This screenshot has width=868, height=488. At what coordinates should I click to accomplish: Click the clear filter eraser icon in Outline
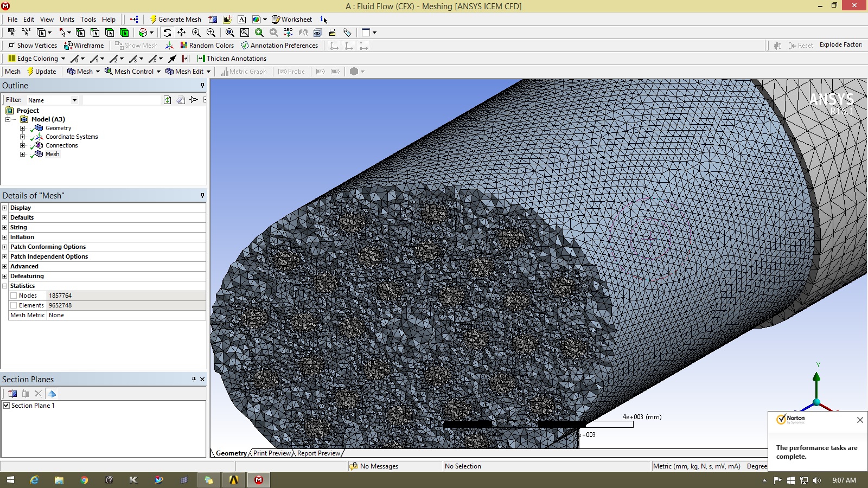pyautogui.click(x=181, y=100)
